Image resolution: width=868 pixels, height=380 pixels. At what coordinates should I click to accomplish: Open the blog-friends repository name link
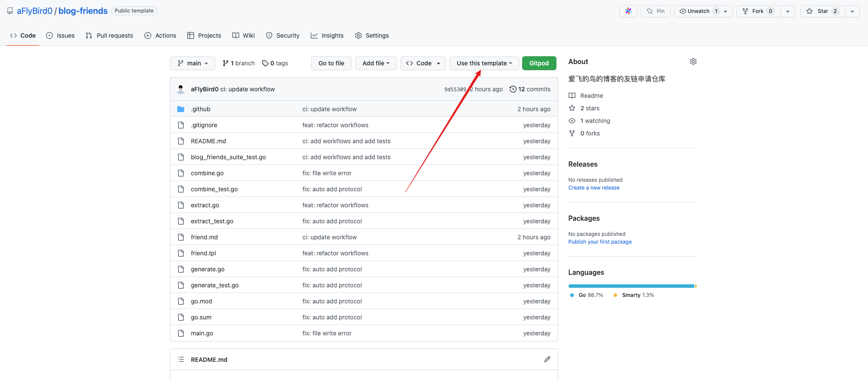click(x=83, y=11)
